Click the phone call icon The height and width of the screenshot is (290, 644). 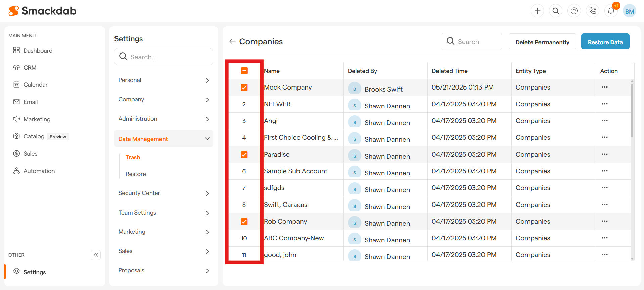point(593,11)
